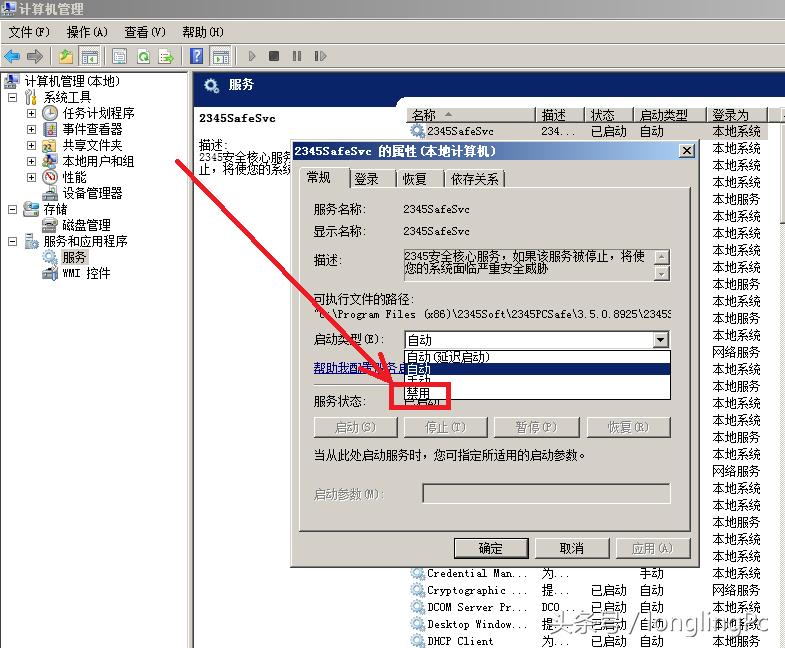Open the 查看(V) menu

coord(145,32)
